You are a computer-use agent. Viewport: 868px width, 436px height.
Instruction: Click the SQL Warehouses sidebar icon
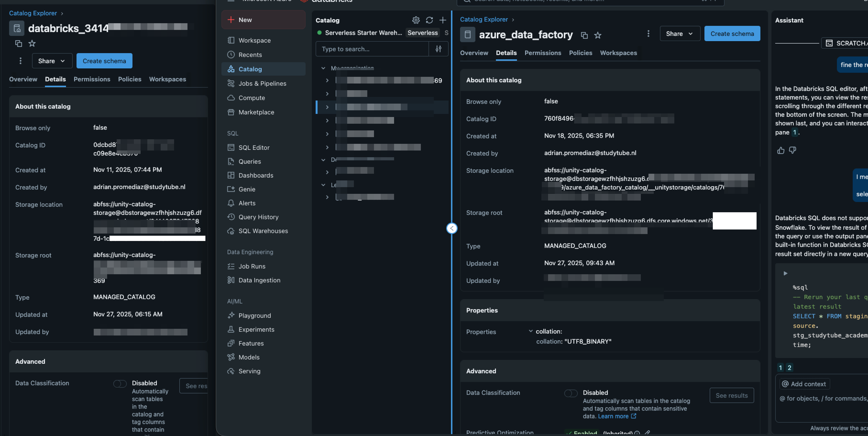231,231
